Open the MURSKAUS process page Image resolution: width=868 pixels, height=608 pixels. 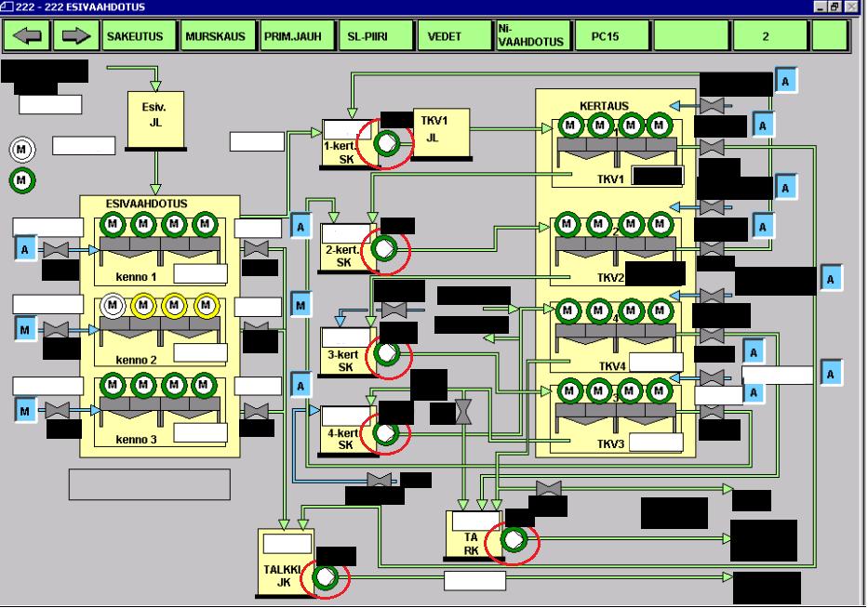coord(218,36)
